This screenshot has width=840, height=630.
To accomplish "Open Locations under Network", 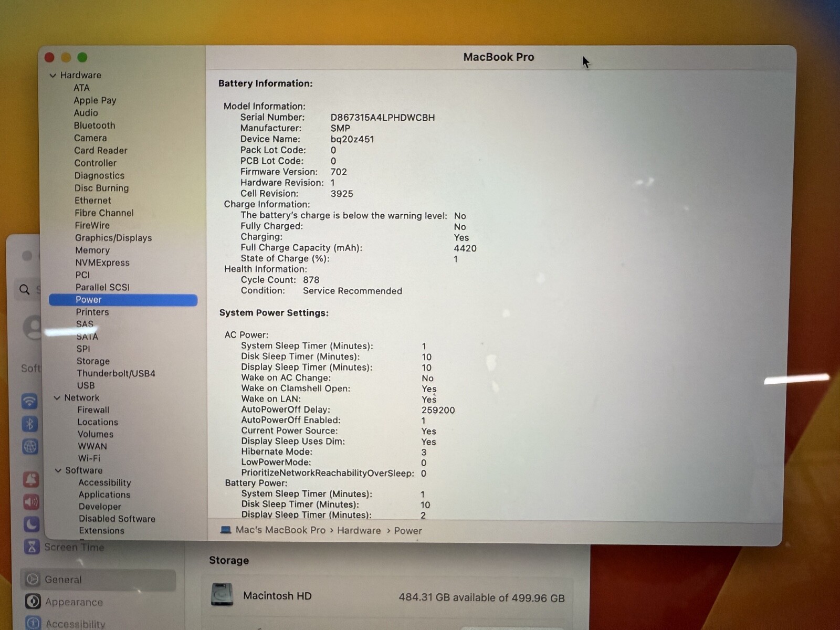I will click(x=98, y=422).
